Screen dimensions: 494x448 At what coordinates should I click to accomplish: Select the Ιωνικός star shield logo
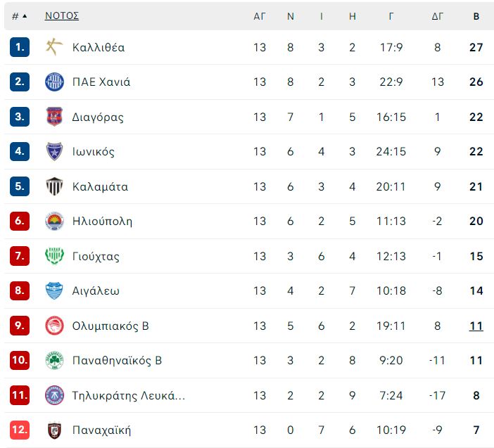tap(54, 151)
